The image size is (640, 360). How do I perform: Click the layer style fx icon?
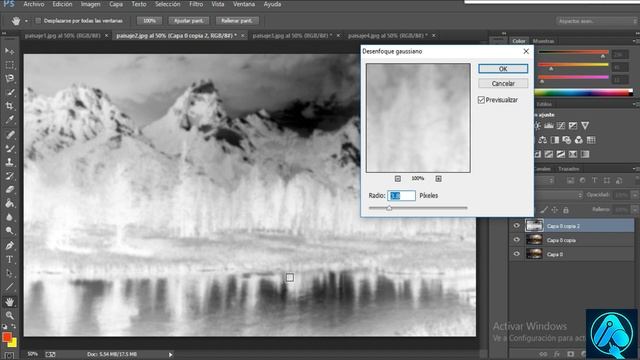tap(557, 354)
